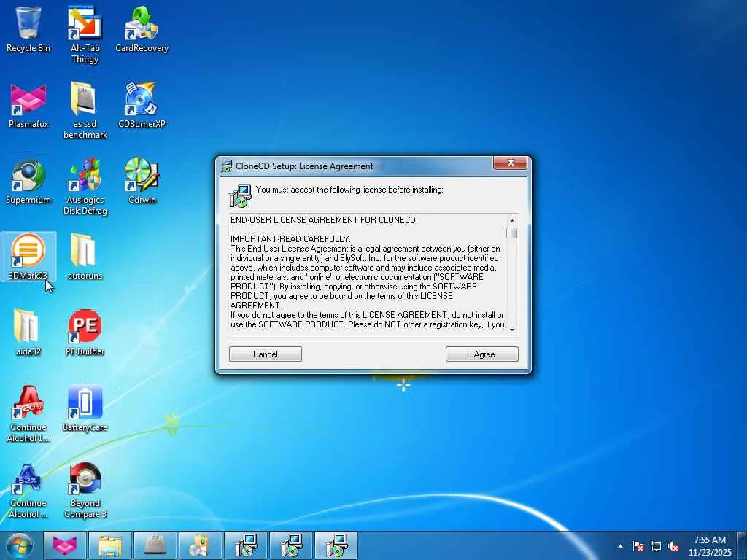Click the disc and box taskbar icon
Viewport: 747px width, 560px height.
coord(201,545)
